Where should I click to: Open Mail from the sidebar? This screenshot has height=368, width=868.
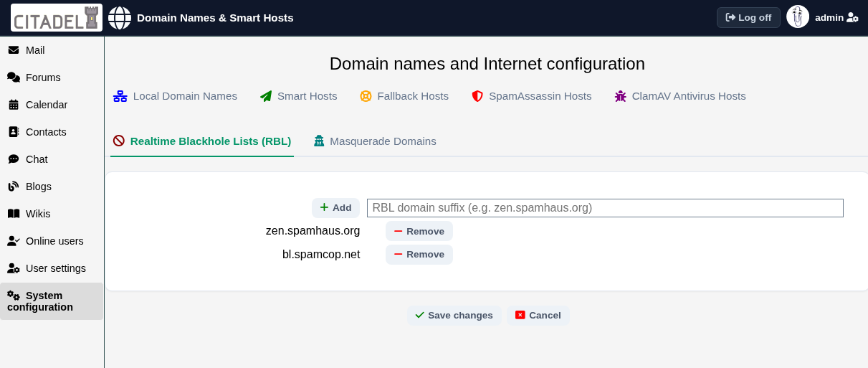52,50
